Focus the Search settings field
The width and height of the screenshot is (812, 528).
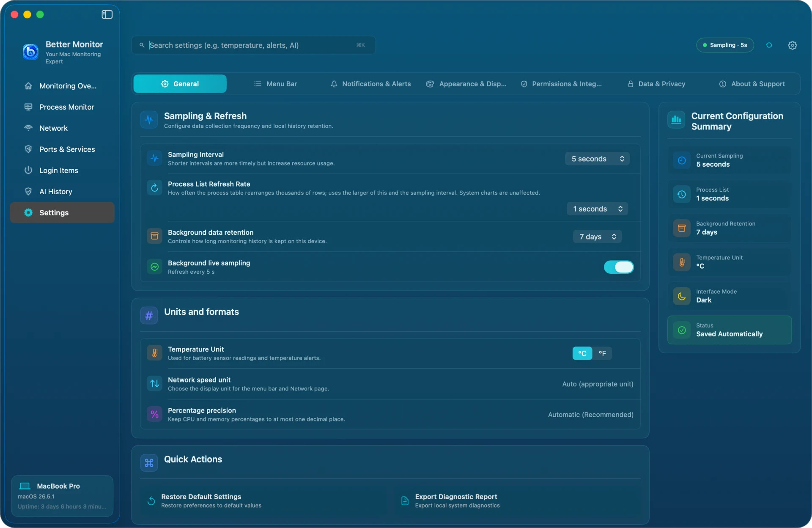[253, 45]
